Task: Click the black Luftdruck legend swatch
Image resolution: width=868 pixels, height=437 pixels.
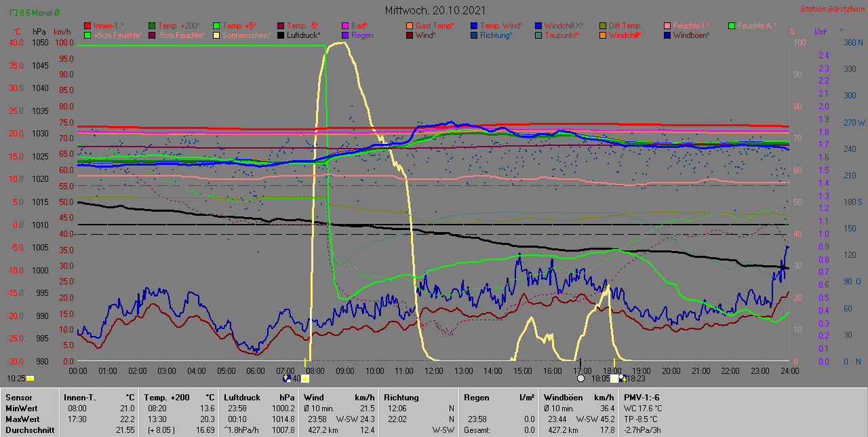Action: [281, 35]
